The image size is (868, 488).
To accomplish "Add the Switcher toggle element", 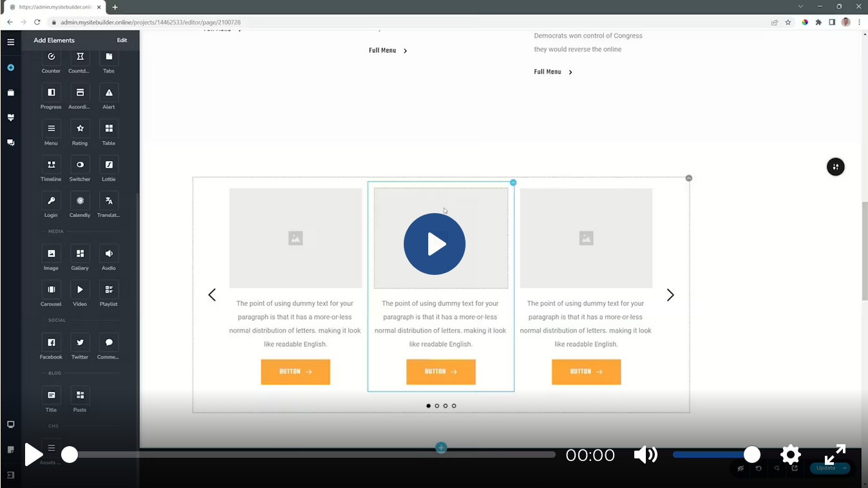I will [x=80, y=165].
